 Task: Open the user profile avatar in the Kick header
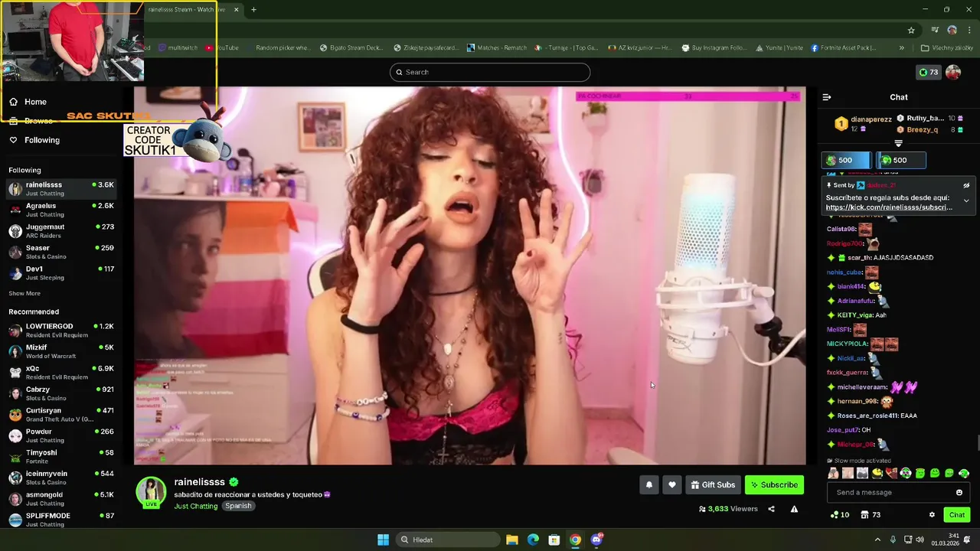(953, 72)
